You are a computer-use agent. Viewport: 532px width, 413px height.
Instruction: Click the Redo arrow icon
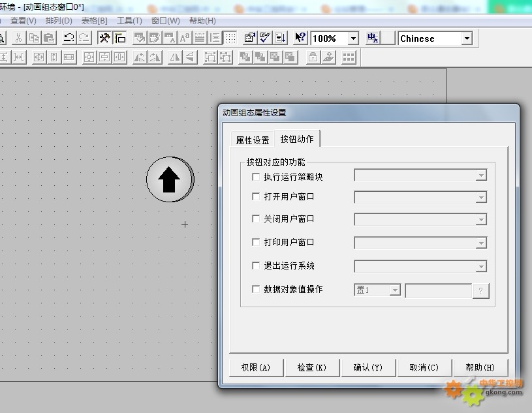pos(84,38)
